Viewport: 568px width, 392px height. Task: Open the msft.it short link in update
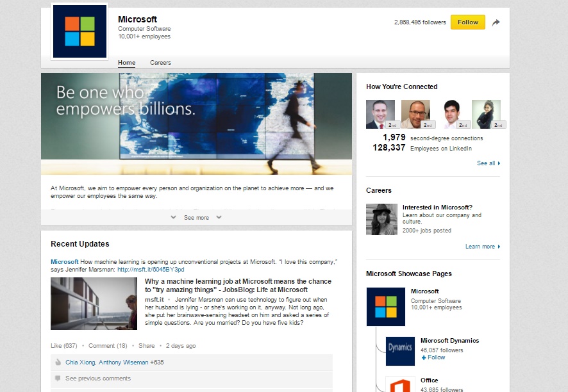coord(151,270)
